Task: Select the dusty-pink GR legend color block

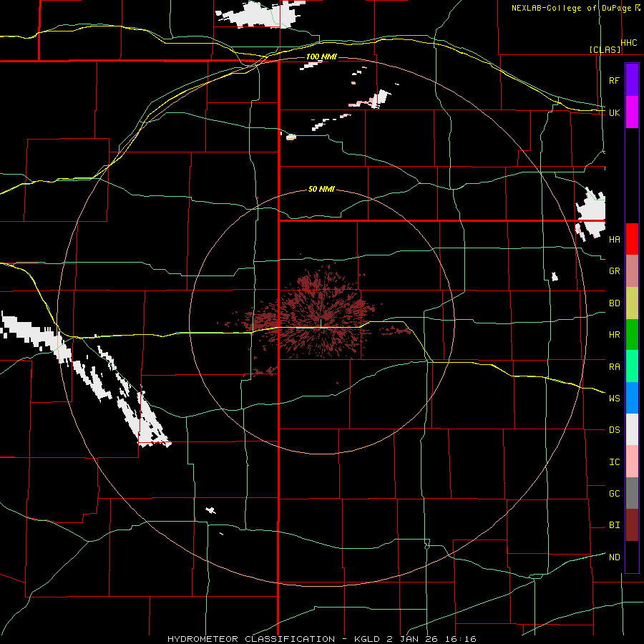Action: (632, 271)
